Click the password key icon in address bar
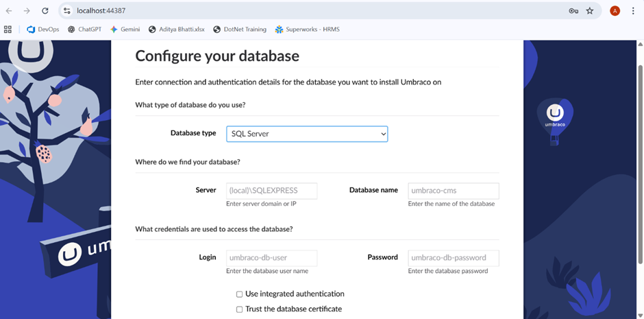This screenshot has width=644, height=319. [573, 11]
